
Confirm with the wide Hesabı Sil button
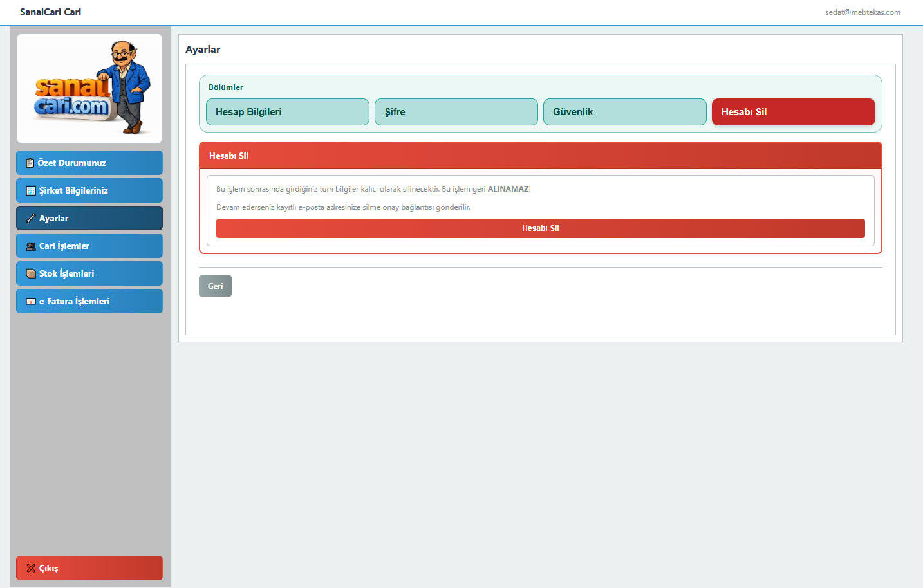541,228
